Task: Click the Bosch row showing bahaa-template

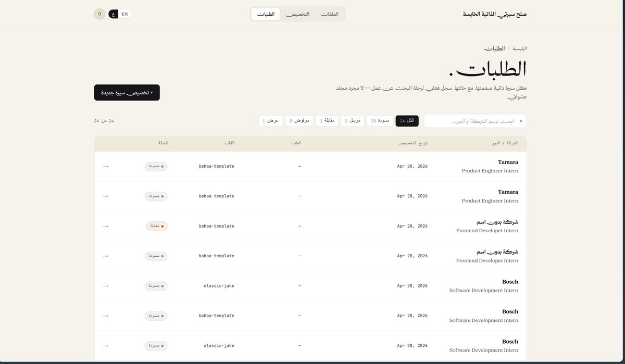Action: [310, 316]
